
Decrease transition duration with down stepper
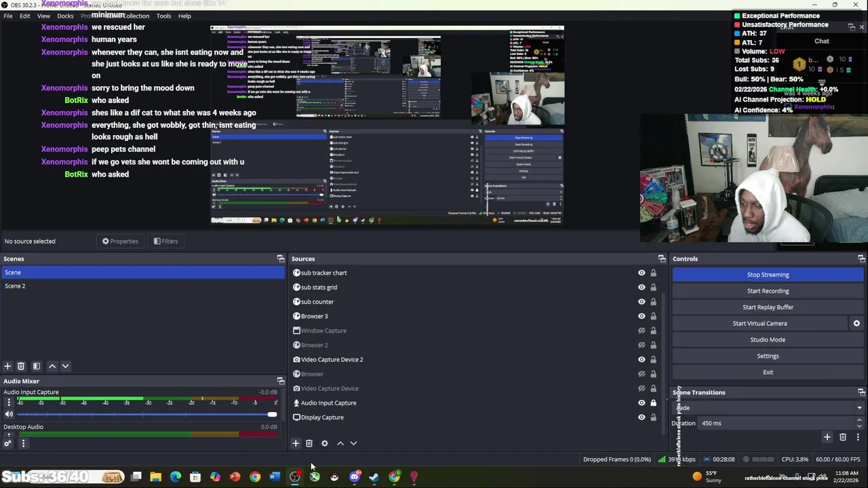(x=859, y=426)
